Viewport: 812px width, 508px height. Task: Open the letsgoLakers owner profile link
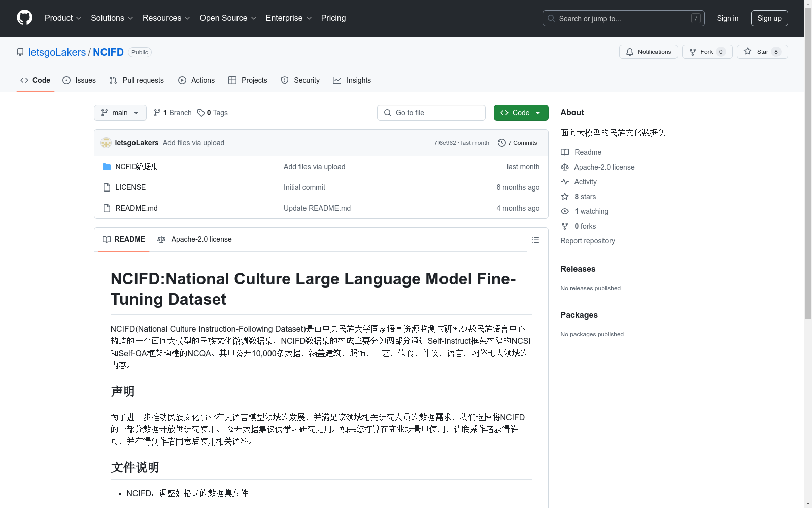pos(57,52)
